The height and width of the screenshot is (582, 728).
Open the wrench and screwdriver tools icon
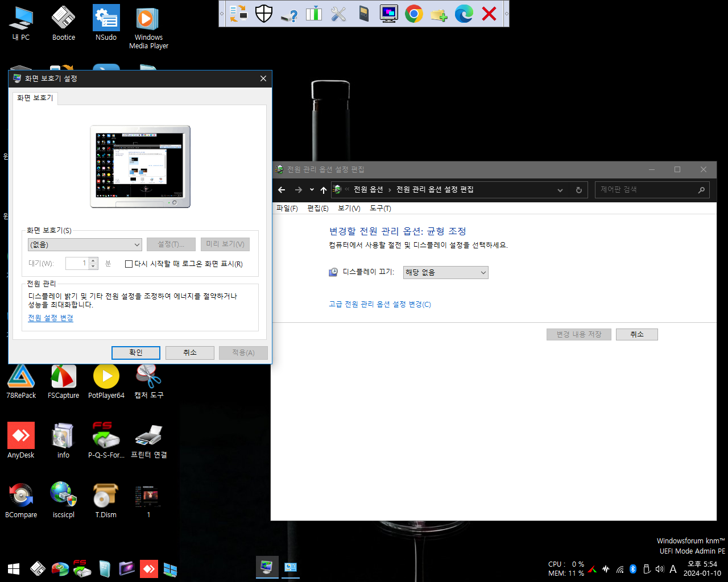[338, 14]
